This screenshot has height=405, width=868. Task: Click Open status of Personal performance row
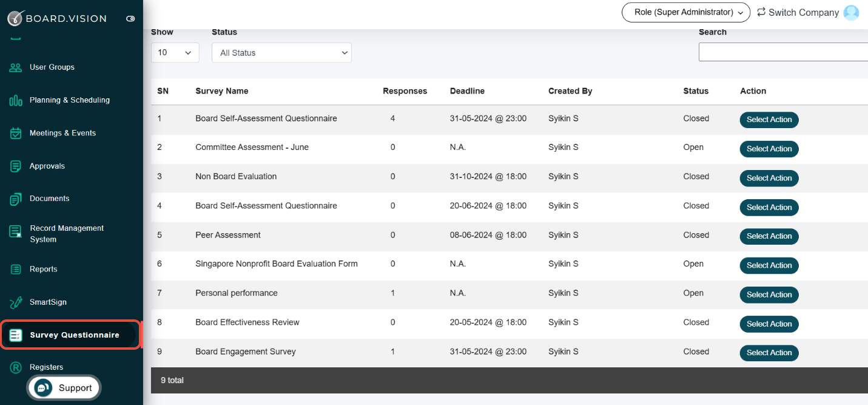pyautogui.click(x=693, y=293)
